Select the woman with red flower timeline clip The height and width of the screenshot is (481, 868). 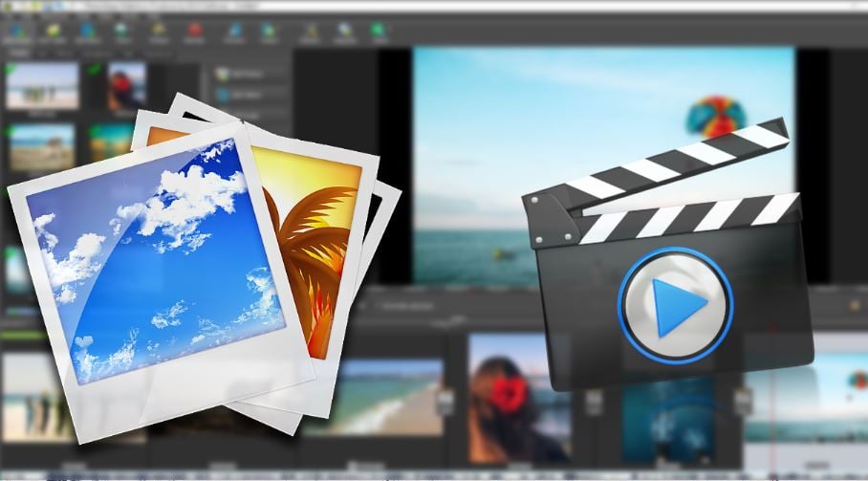[519, 398]
